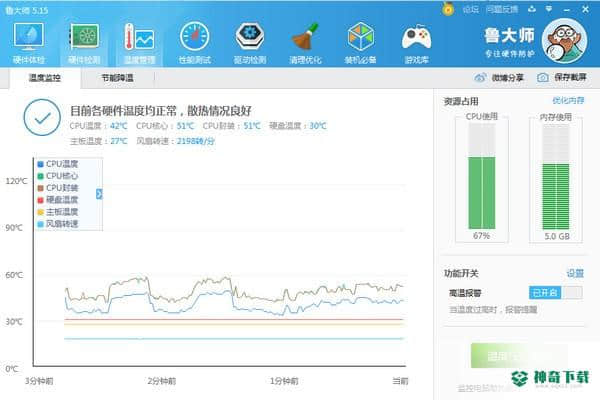This screenshot has width=600, height=400.
Task: Click the 5.0 GB memory text
Action: (557, 236)
